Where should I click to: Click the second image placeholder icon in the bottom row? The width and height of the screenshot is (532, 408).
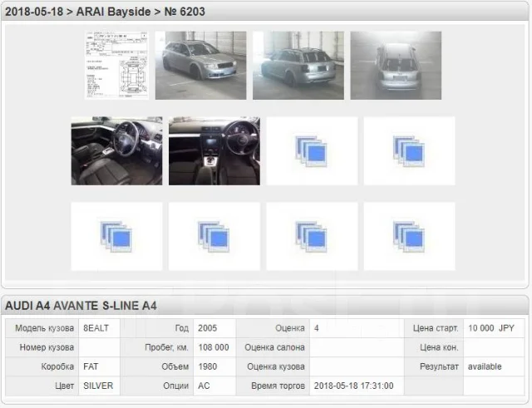[214, 237]
